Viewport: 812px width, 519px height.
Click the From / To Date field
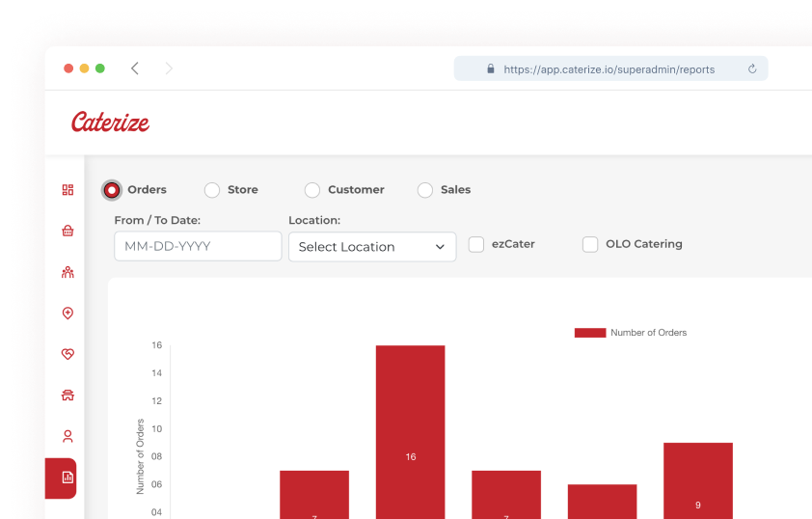point(198,247)
